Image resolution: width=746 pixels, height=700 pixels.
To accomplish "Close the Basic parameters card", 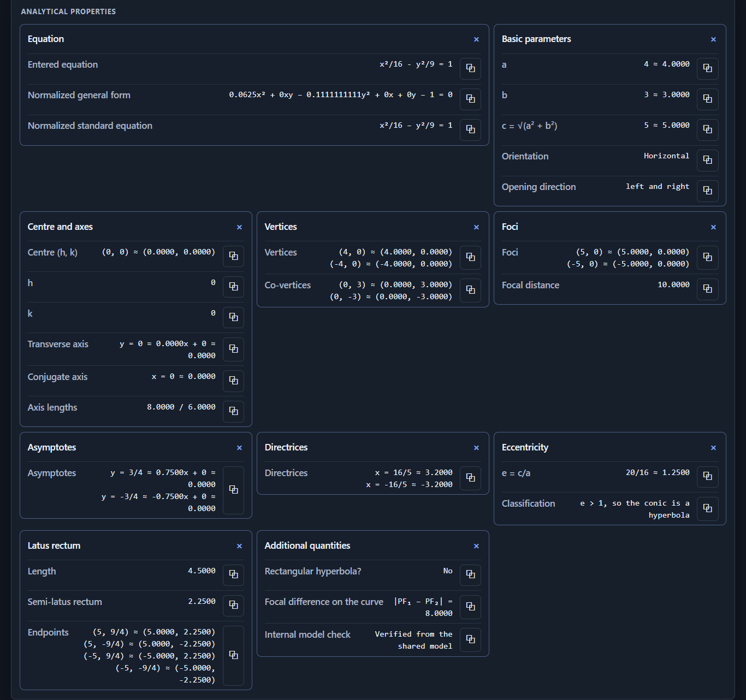I will pyautogui.click(x=713, y=39).
